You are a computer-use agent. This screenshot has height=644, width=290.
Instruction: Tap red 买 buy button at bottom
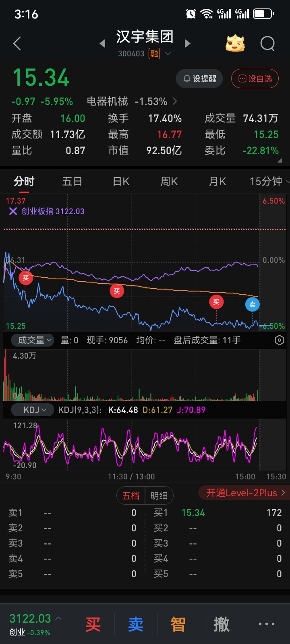pyautogui.click(x=93, y=624)
